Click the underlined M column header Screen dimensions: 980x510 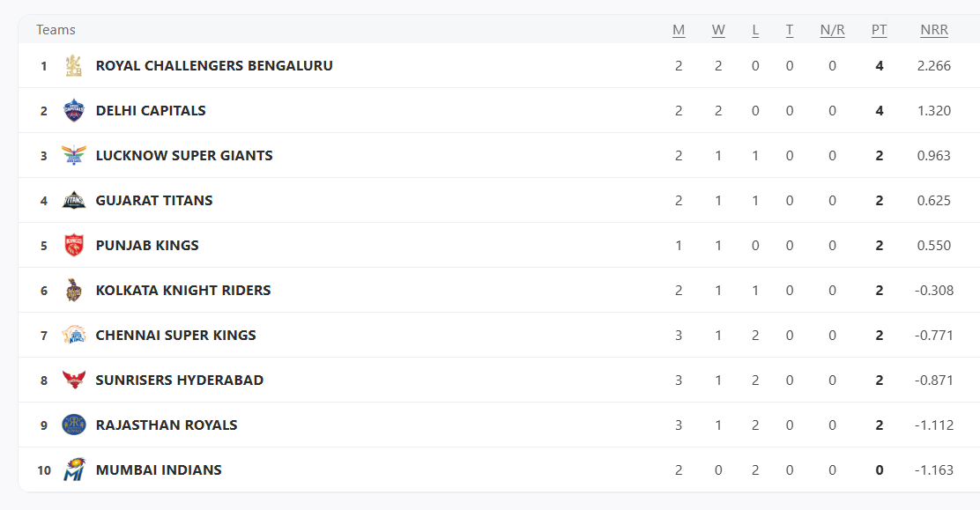pyautogui.click(x=679, y=30)
